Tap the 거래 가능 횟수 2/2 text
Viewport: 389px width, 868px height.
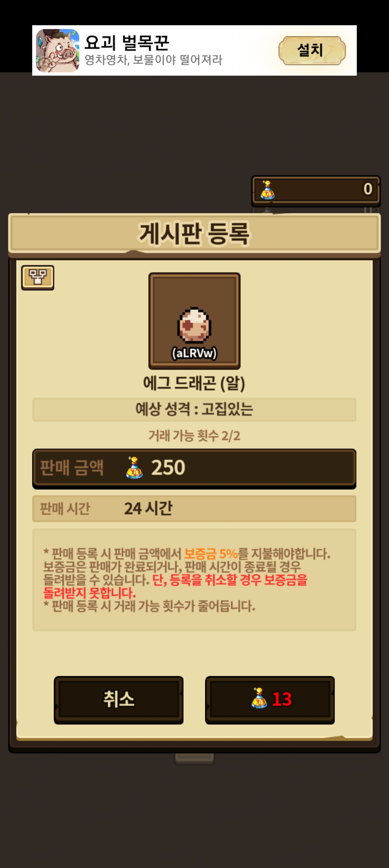pos(194,436)
